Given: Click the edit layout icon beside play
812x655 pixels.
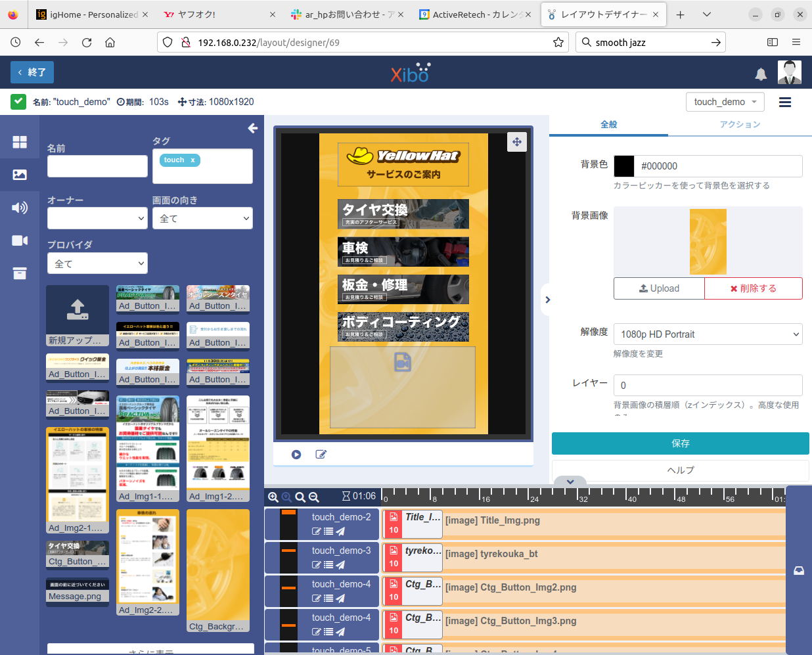Looking at the screenshot, I should coord(321,455).
